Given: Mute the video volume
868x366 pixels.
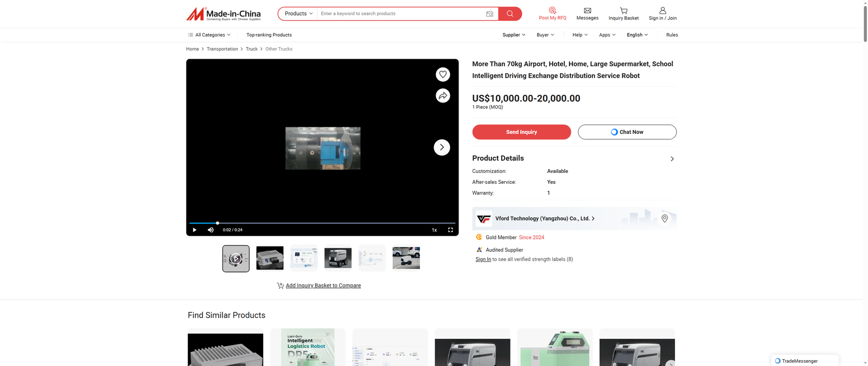Looking at the screenshot, I should (x=210, y=230).
